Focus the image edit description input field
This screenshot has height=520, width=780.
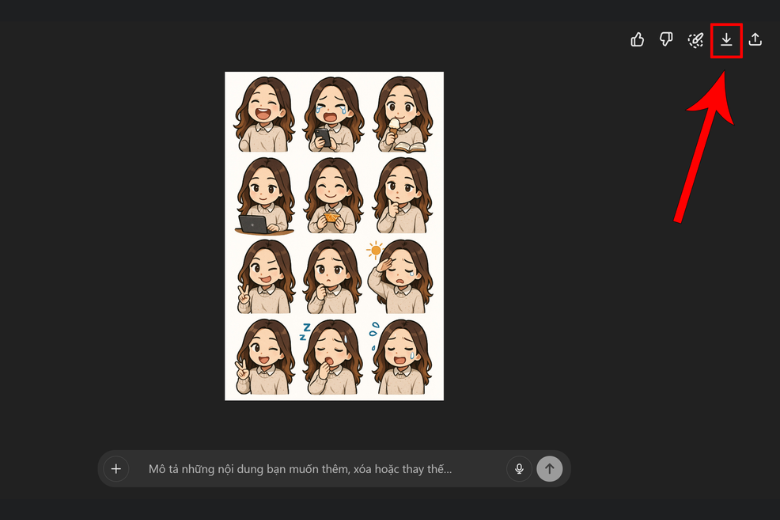(x=320, y=468)
